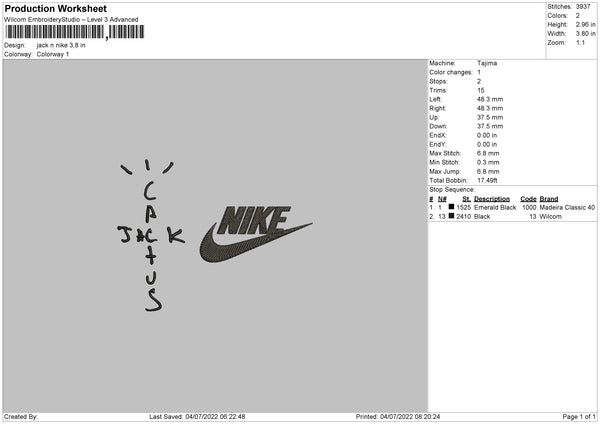This screenshot has width=600, height=424.
Task: Click the Min Stitch value '0.3 mm'
Action: [488, 163]
